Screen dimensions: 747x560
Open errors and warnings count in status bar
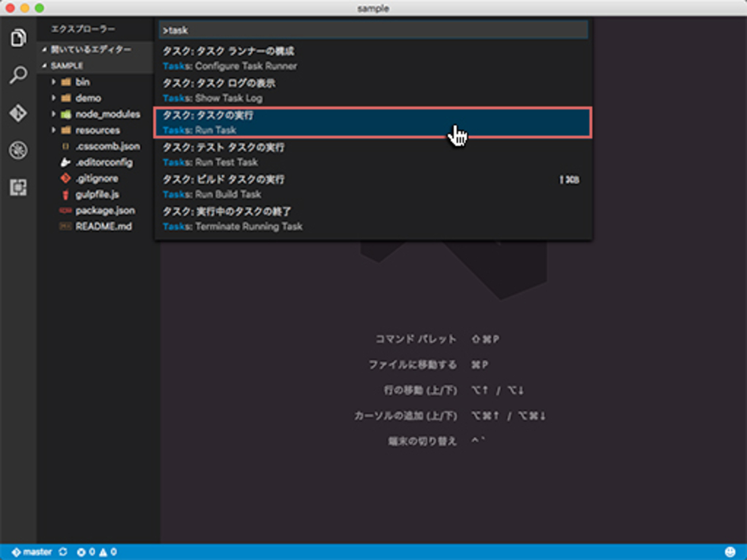click(x=97, y=551)
